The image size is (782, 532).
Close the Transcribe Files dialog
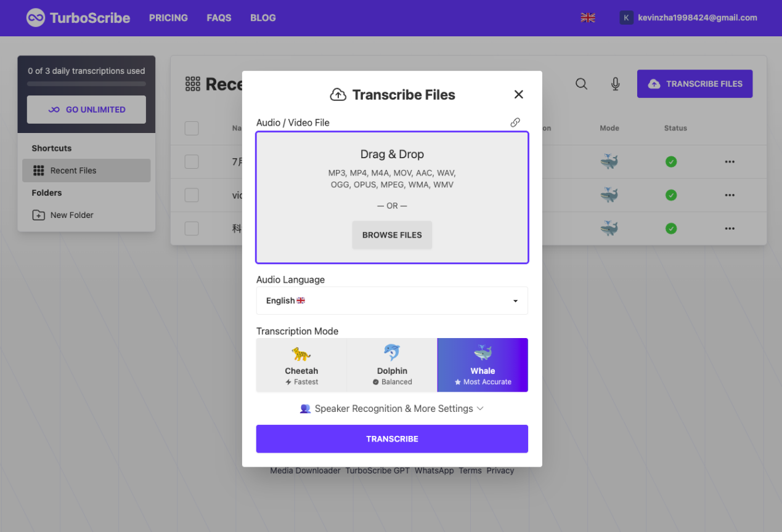pos(518,94)
